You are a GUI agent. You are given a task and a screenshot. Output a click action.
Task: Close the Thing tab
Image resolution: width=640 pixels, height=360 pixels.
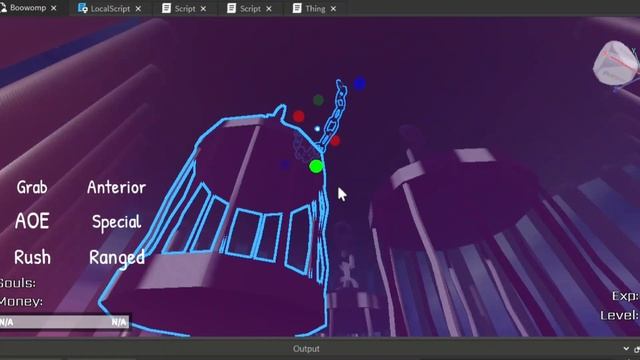[x=333, y=9]
